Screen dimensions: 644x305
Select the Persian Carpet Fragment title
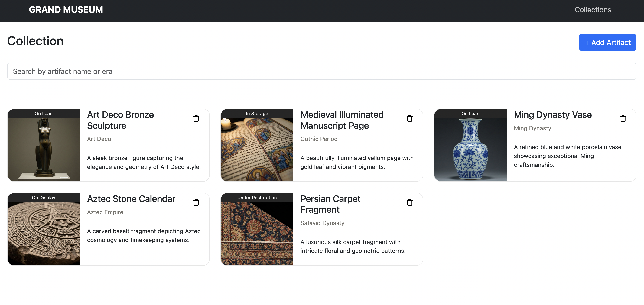pos(330,204)
